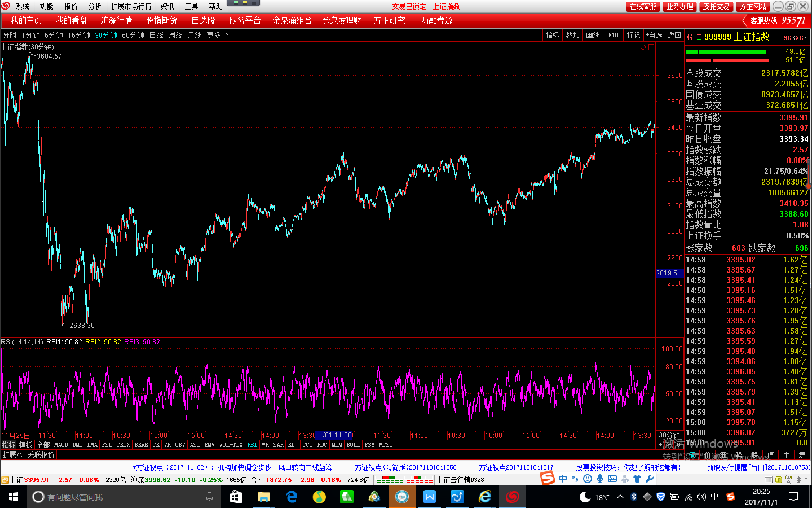The image size is (812, 508).
Task: Click the red-green market breadth bars icon
Action: click(x=404, y=480)
